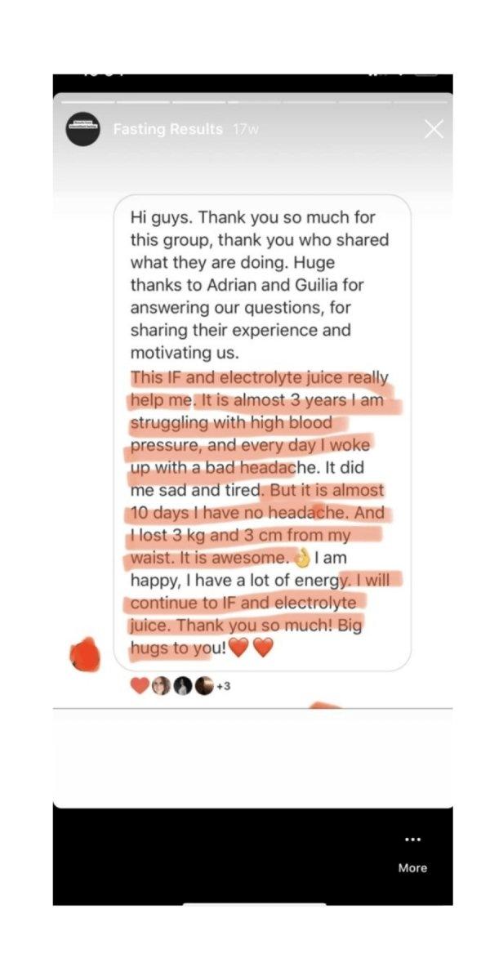Image resolution: width=490 pixels, height=980 pixels.
Task: View the first reactor's avatar
Action: pyautogui.click(x=162, y=687)
